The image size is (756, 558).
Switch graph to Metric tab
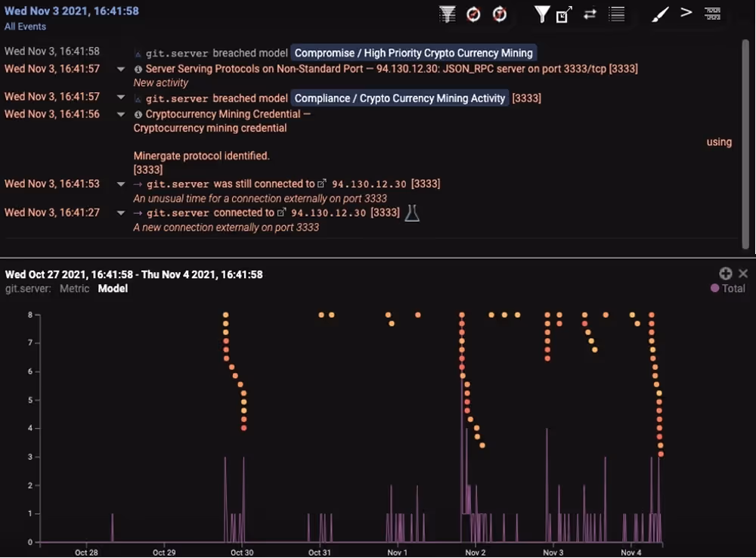click(75, 288)
